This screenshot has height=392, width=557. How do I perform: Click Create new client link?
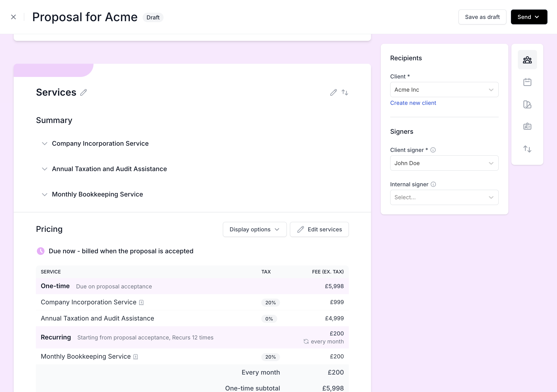point(413,103)
